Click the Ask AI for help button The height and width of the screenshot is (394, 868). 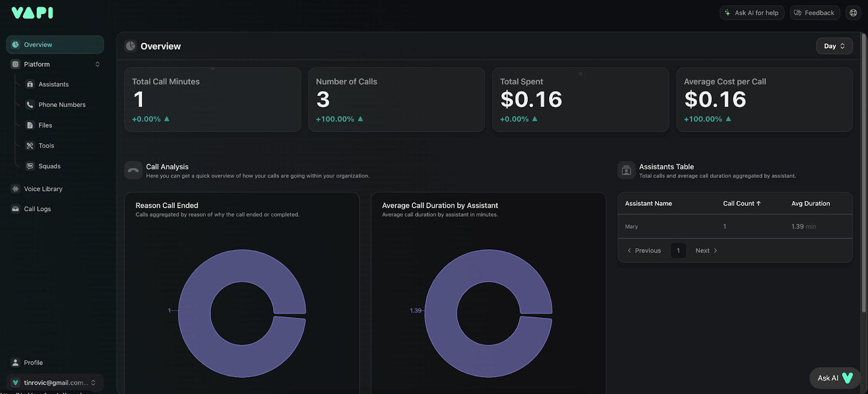(752, 12)
